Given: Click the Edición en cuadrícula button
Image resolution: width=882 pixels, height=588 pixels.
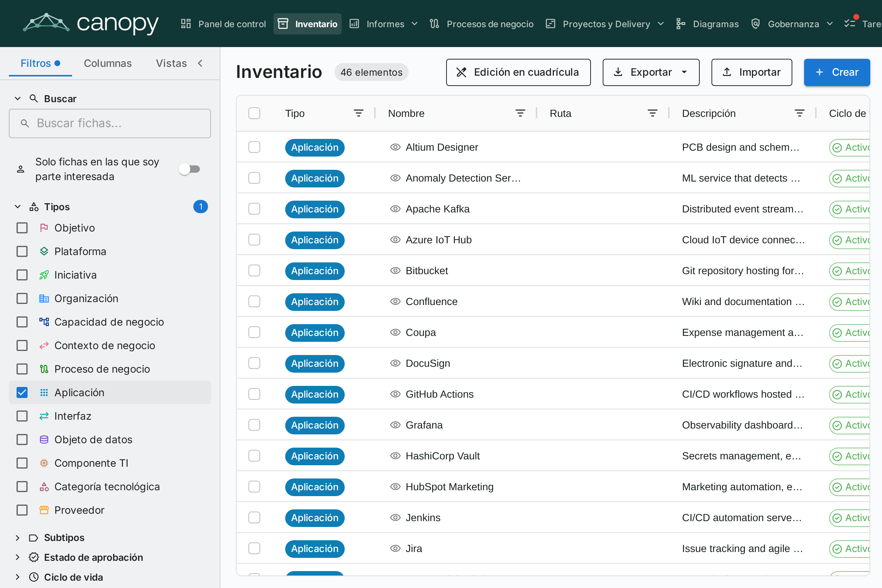Looking at the screenshot, I should coord(518,72).
